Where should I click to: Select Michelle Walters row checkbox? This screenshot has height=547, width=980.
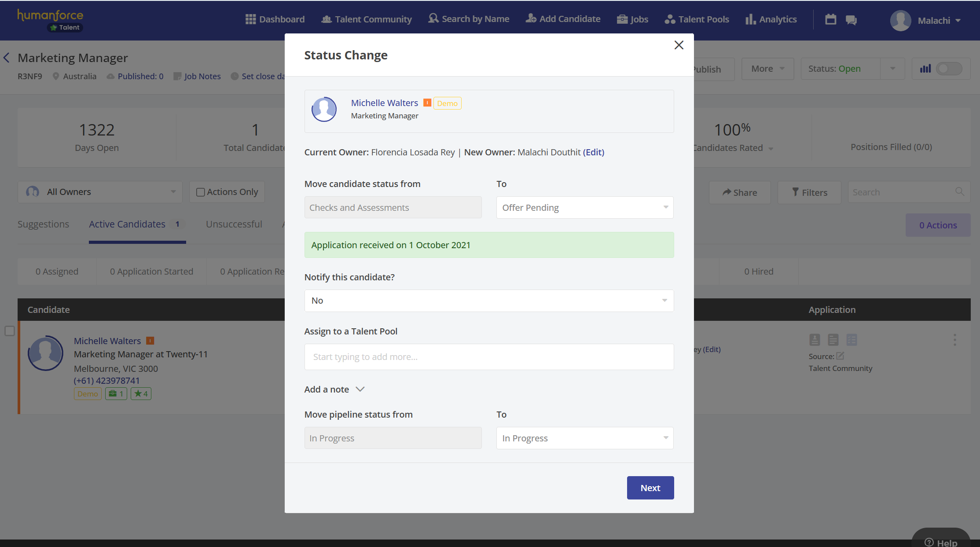pyautogui.click(x=10, y=331)
